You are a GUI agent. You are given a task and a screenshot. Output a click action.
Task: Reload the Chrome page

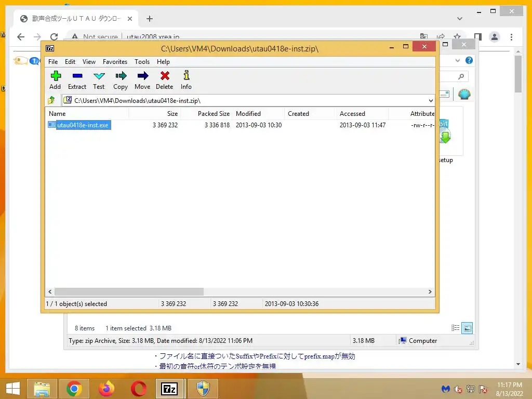click(x=54, y=37)
